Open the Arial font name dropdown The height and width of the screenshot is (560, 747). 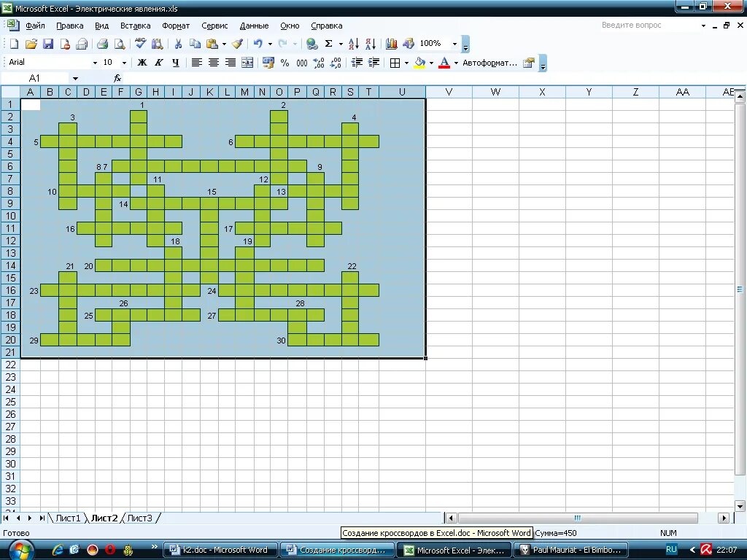95,63
